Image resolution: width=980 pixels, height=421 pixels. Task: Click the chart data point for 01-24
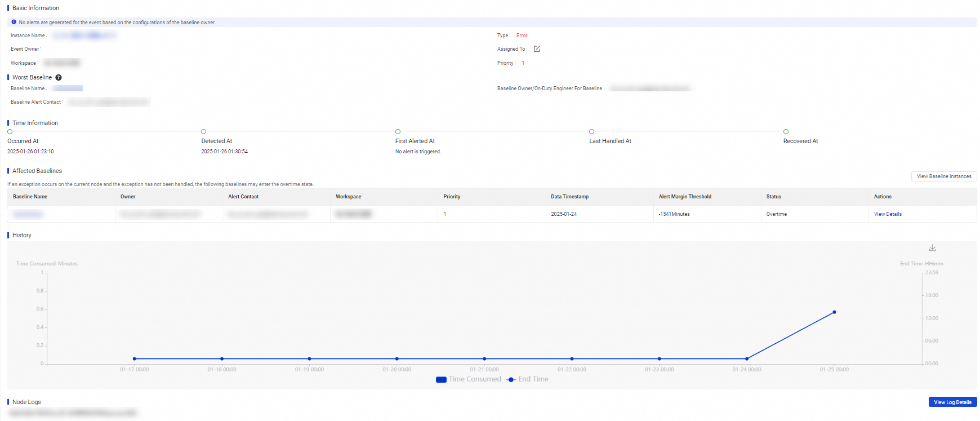[x=747, y=359]
